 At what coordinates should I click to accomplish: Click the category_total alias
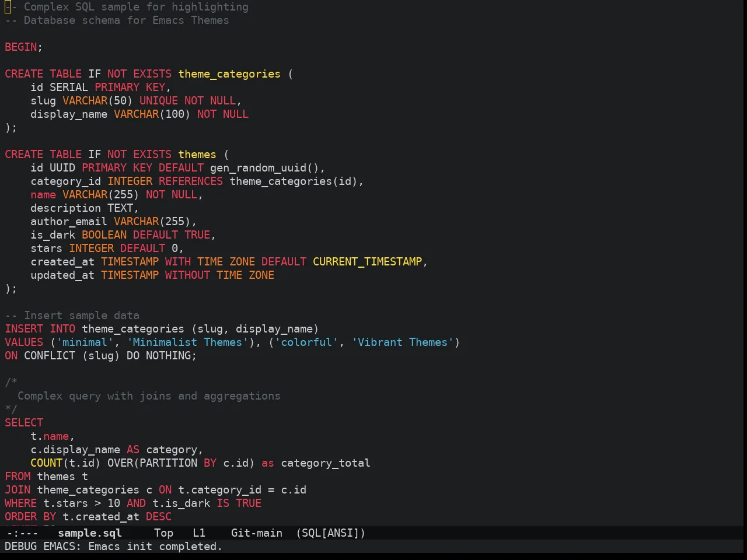(x=326, y=463)
